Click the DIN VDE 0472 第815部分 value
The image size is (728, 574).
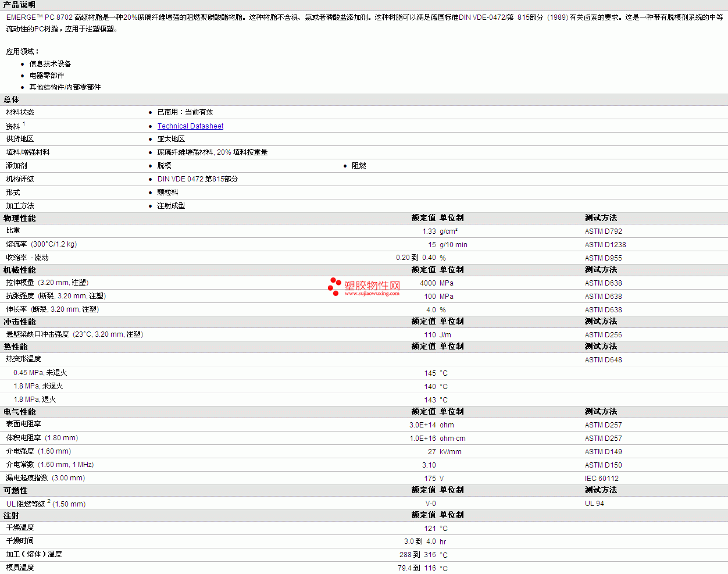198,179
